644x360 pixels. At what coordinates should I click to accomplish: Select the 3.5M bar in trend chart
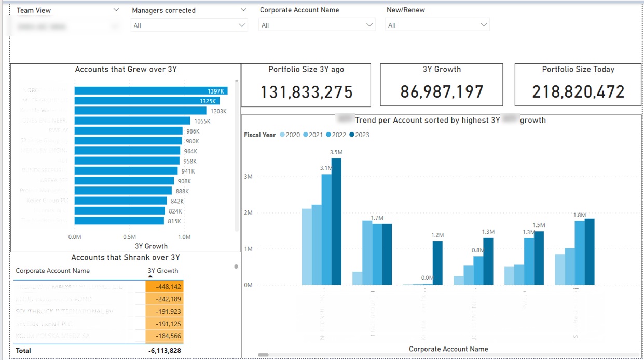point(336,221)
